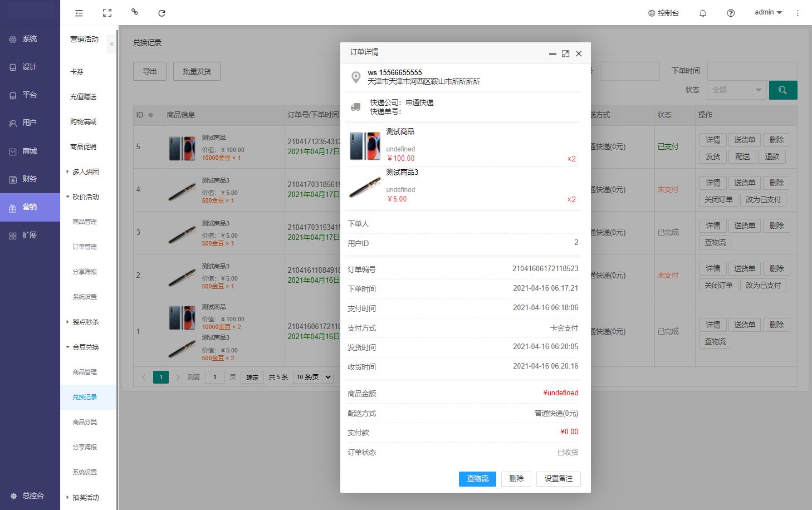Open the link icon in top toolbar
The image size is (812, 510).
[x=134, y=12]
